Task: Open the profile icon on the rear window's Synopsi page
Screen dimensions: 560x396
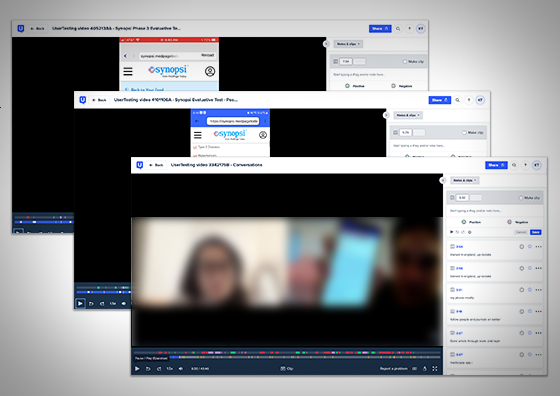Action: click(x=210, y=71)
